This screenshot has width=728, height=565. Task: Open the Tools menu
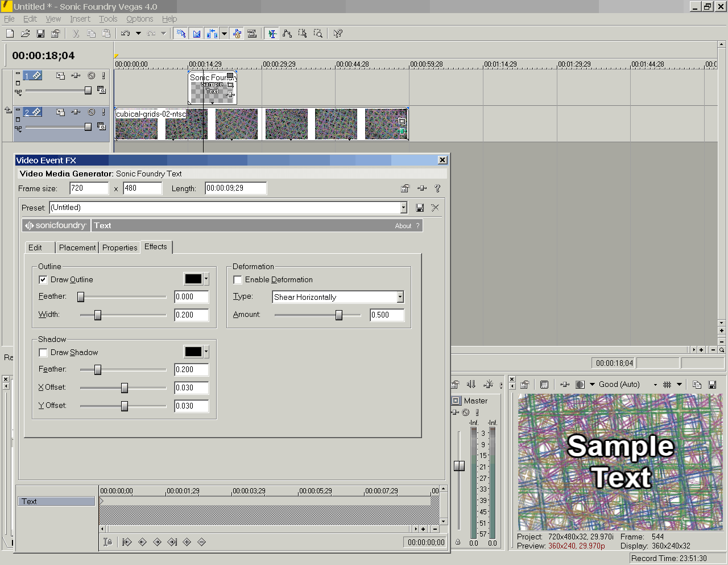[108, 19]
